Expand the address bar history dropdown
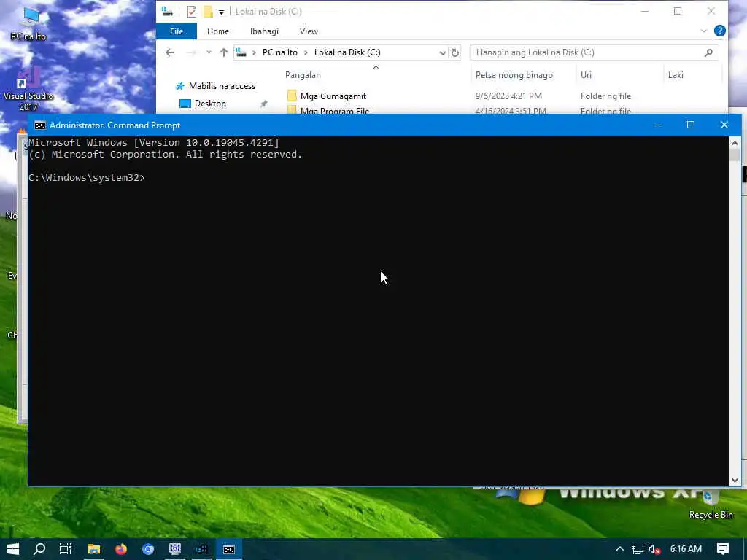The image size is (747, 560). 442,52
